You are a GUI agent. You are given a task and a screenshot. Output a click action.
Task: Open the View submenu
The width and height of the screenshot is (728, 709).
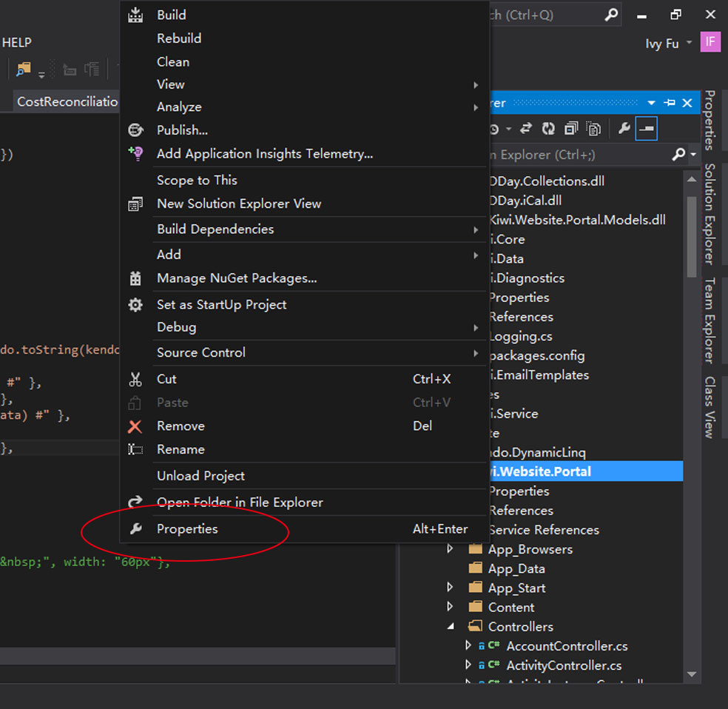pos(304,84)
